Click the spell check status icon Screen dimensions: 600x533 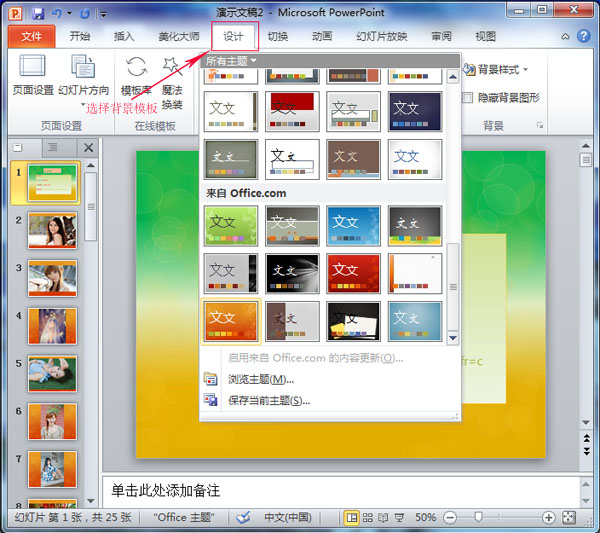243,518
